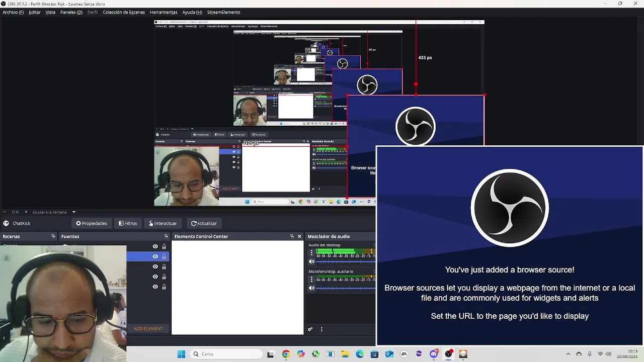Click the Interactuar button

coord(163,223)
